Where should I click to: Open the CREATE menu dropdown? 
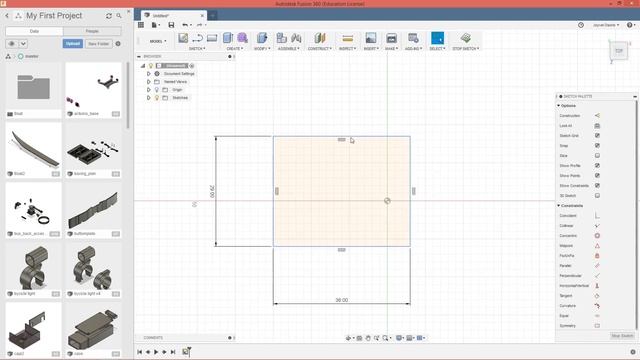click(235, 49)
